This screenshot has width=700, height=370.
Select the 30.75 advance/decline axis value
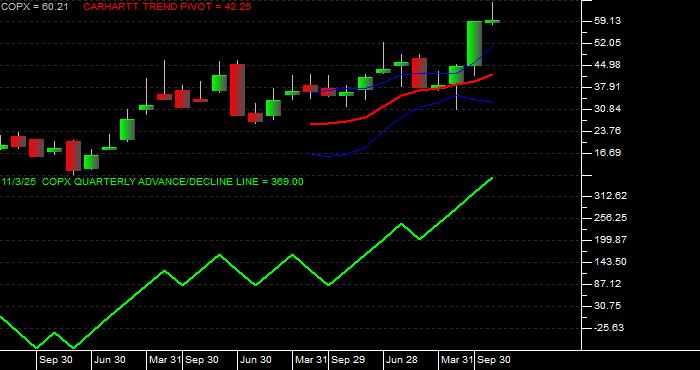click(x=608, y=306)
